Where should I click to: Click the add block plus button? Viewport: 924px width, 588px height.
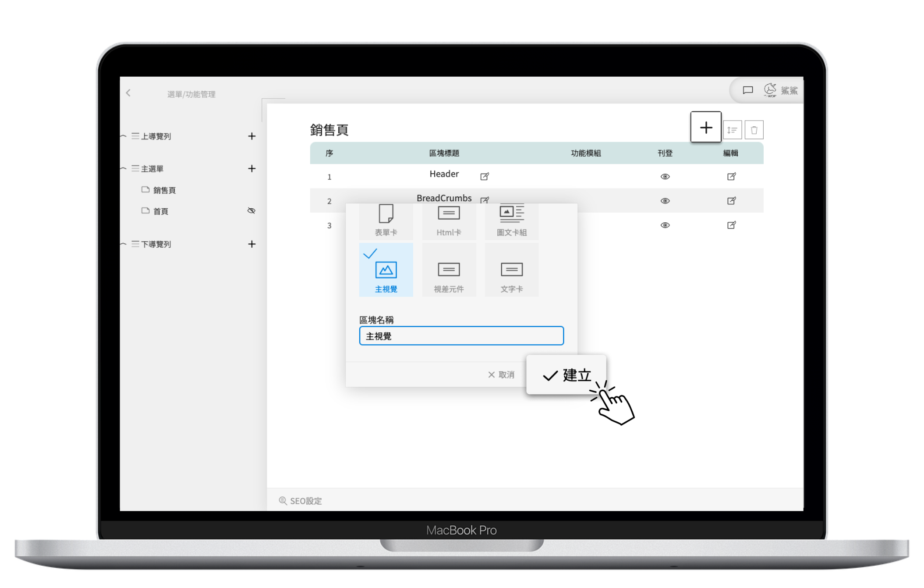tap(705, 127)
